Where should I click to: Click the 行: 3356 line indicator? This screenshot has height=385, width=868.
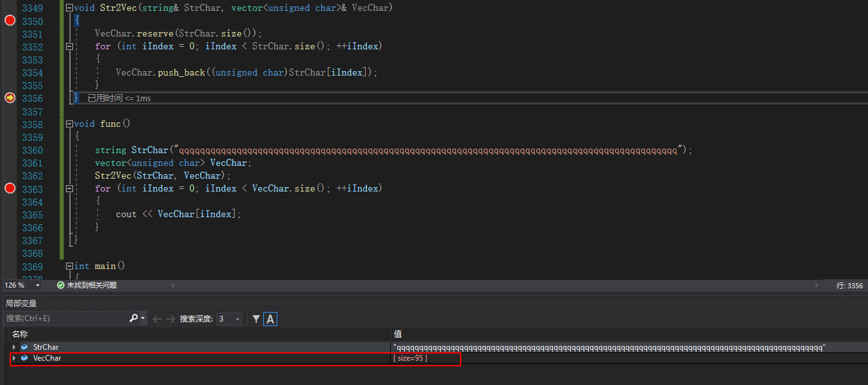point(850,285)
